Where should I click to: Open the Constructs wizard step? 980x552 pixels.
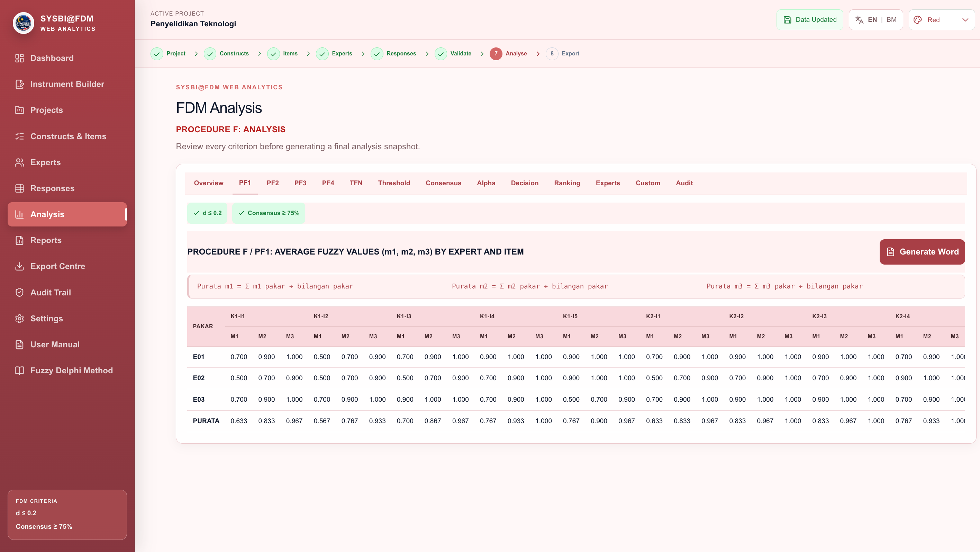[226, 54]
